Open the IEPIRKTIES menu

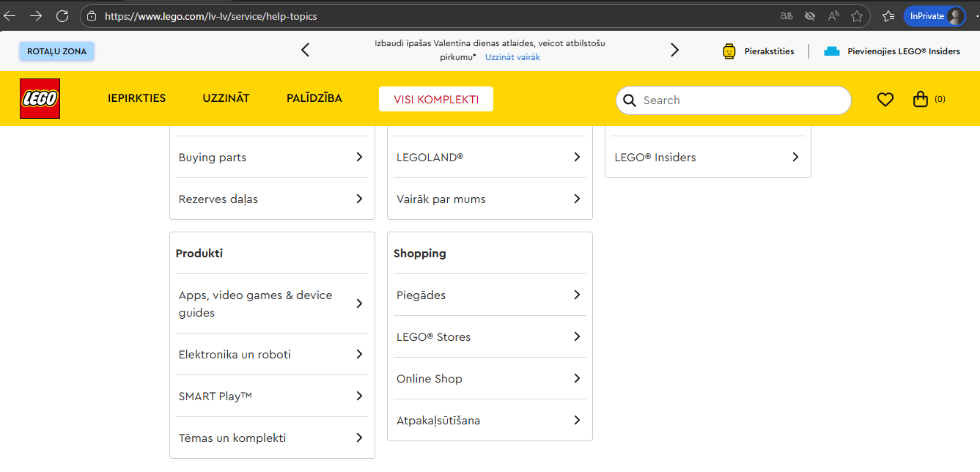137,98
